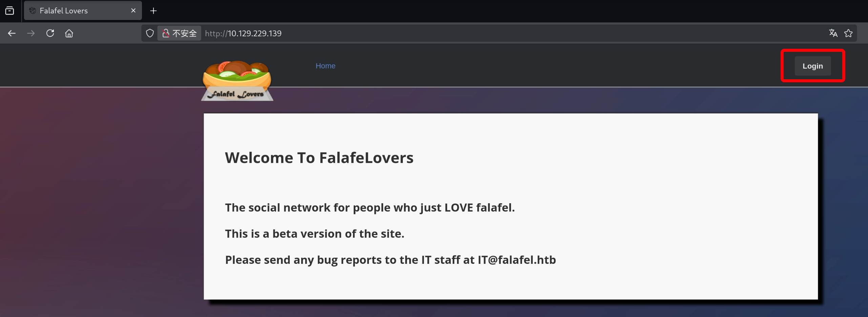The height and width of the screenshot is (317, 868).
Task: Click the Falafel Lovers logo image
Action: click(x=237, y=81)
